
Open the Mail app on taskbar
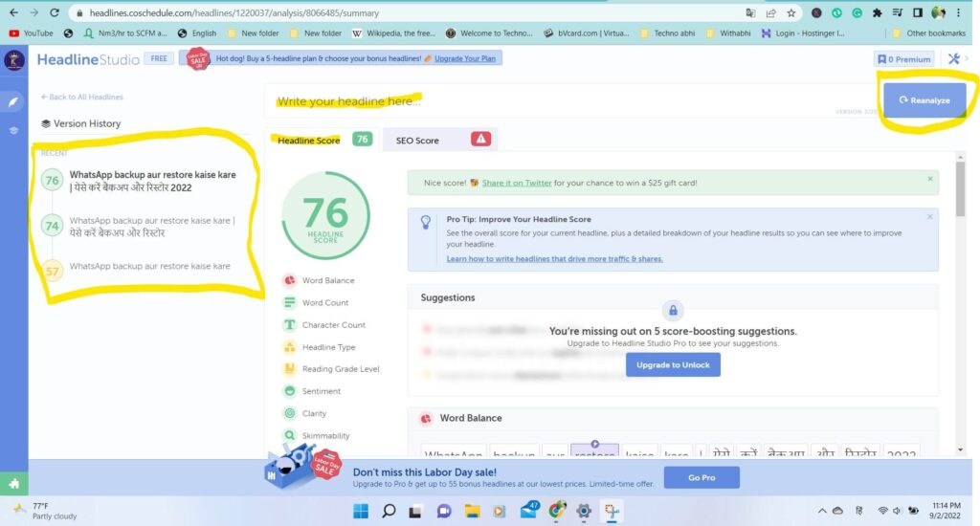tap(528, 511)
